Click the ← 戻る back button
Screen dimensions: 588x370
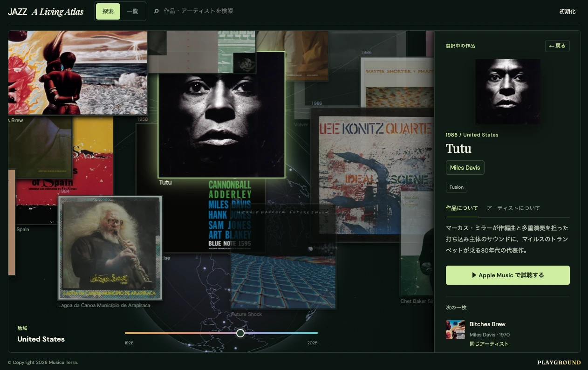click(x=557, y=46)
